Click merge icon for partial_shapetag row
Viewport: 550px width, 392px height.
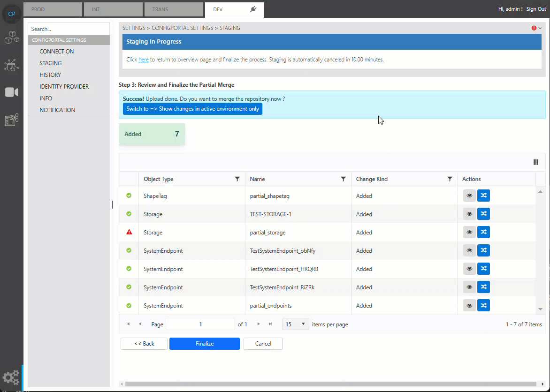point(483,196)
